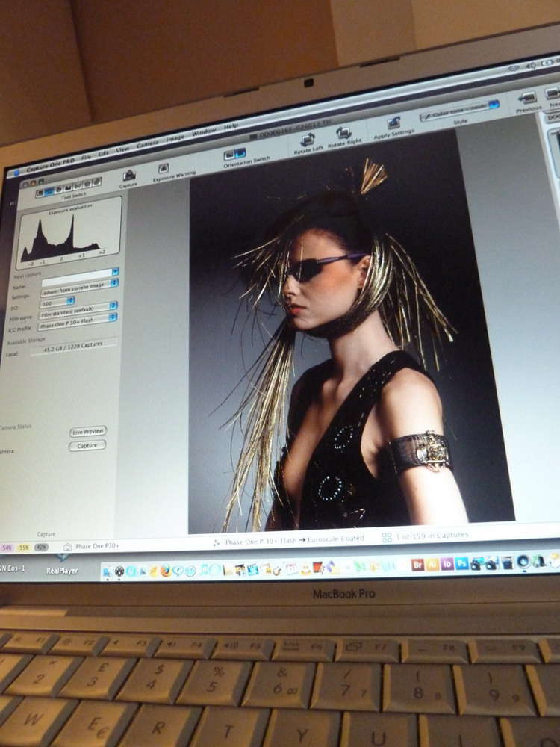Click the Orientation Switch control
560x747 pixels.
[235, 154]
